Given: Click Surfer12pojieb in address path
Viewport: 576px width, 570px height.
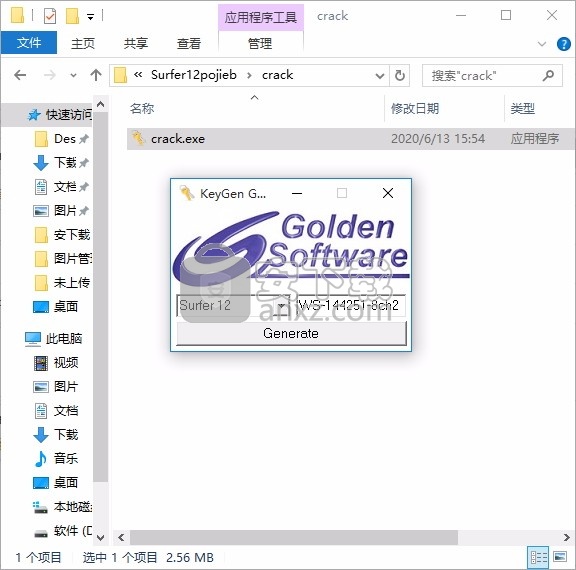Looking at the screenshot, I should pos(194,75).
